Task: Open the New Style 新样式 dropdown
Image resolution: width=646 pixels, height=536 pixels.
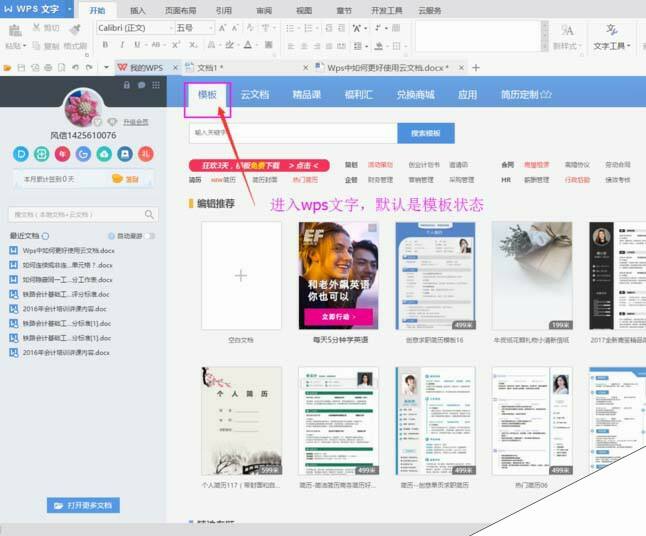Action: pyautogui.click(x=567, y=46)
